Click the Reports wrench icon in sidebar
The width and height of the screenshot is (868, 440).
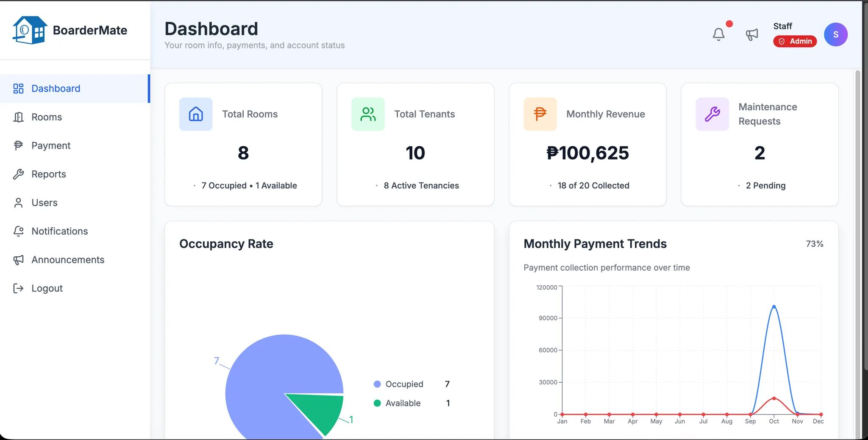tap(18, 174)
